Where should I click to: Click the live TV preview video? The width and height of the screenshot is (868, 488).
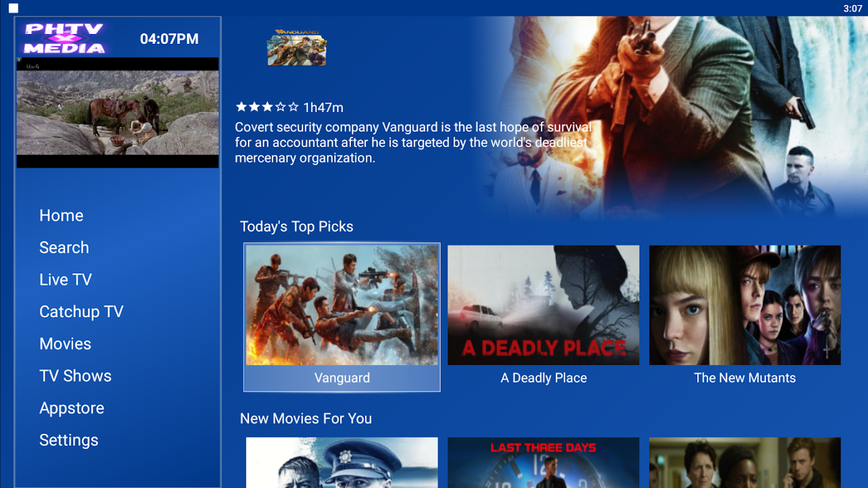point(117,113)
